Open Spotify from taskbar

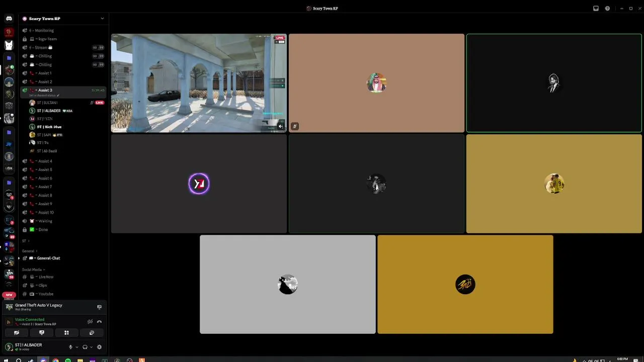67,360
